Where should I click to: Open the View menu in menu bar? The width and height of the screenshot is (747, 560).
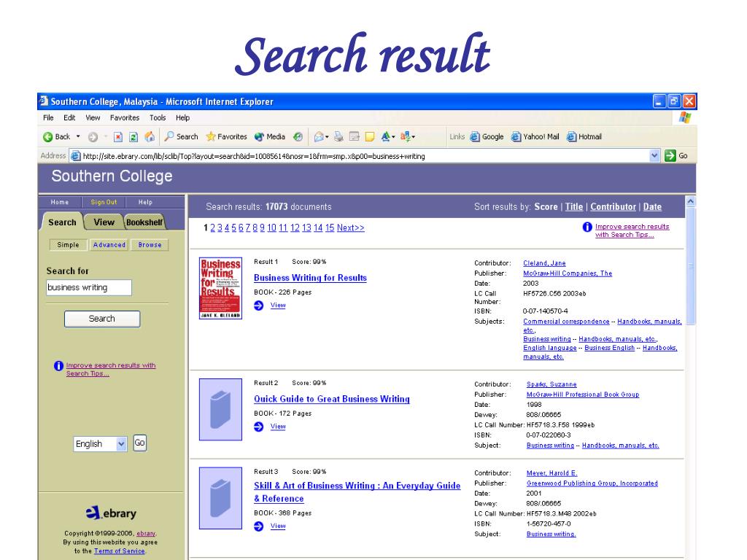click(93, 117)
